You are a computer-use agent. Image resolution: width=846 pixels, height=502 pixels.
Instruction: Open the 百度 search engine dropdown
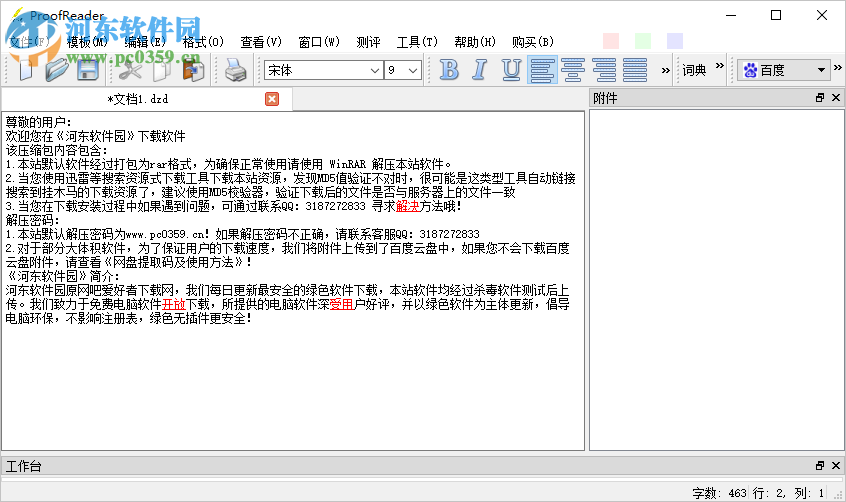pos(784,70)
